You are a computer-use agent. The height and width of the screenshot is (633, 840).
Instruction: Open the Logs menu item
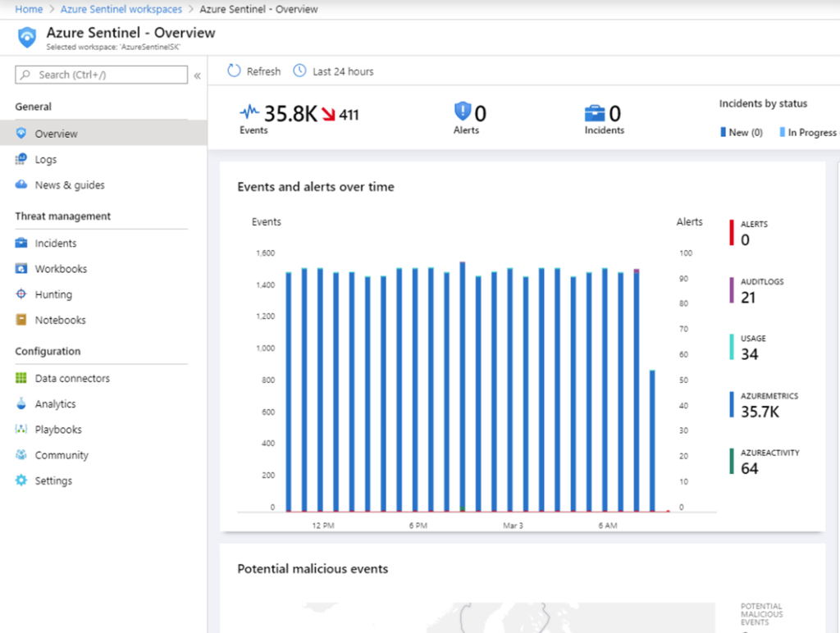[x=103, y=159]
